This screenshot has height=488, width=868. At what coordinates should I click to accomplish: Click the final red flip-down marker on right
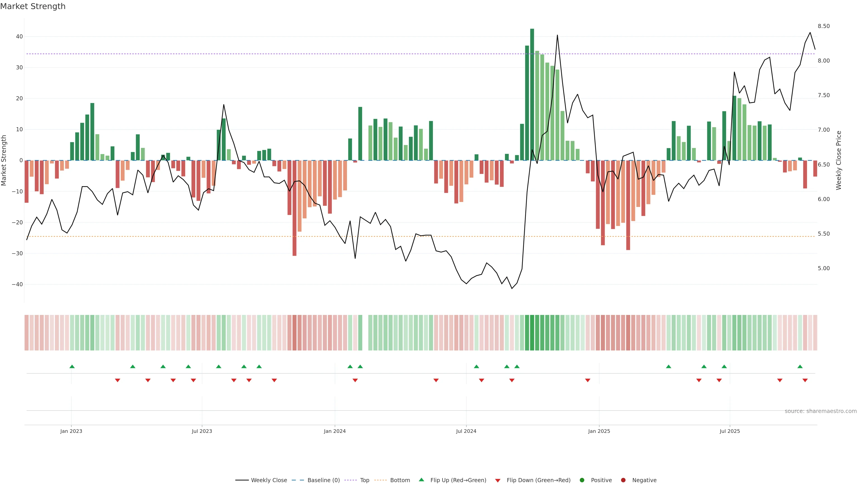coord(805,380)
